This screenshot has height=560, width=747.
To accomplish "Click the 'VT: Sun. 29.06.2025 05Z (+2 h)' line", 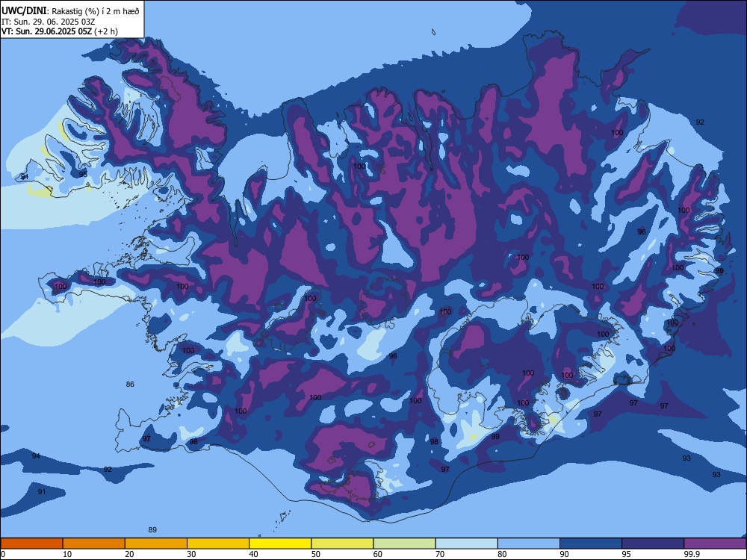I will [60, 31].
